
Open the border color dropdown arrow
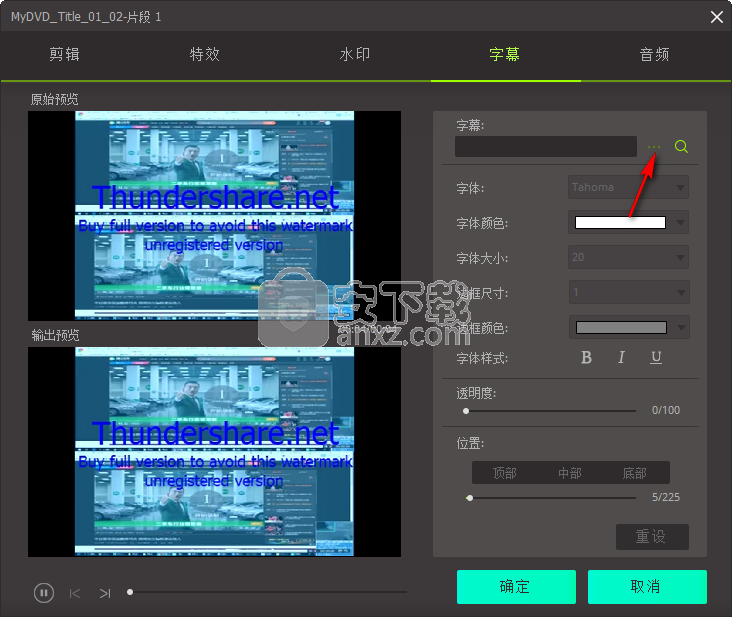point(681,328)
